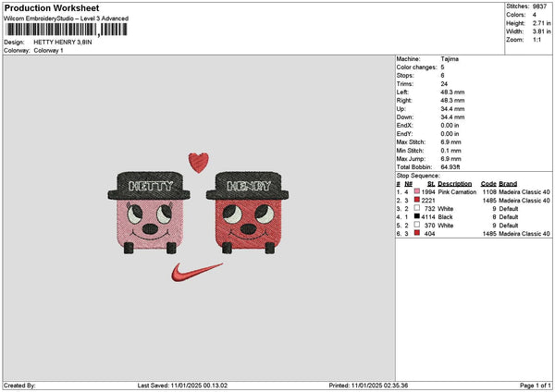Click the 'Color changes:' label
Screen dimensions: 555x392
416,67
